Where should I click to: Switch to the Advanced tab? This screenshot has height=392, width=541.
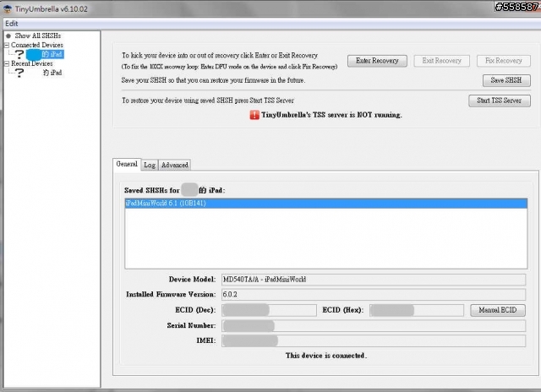[175, 165]
